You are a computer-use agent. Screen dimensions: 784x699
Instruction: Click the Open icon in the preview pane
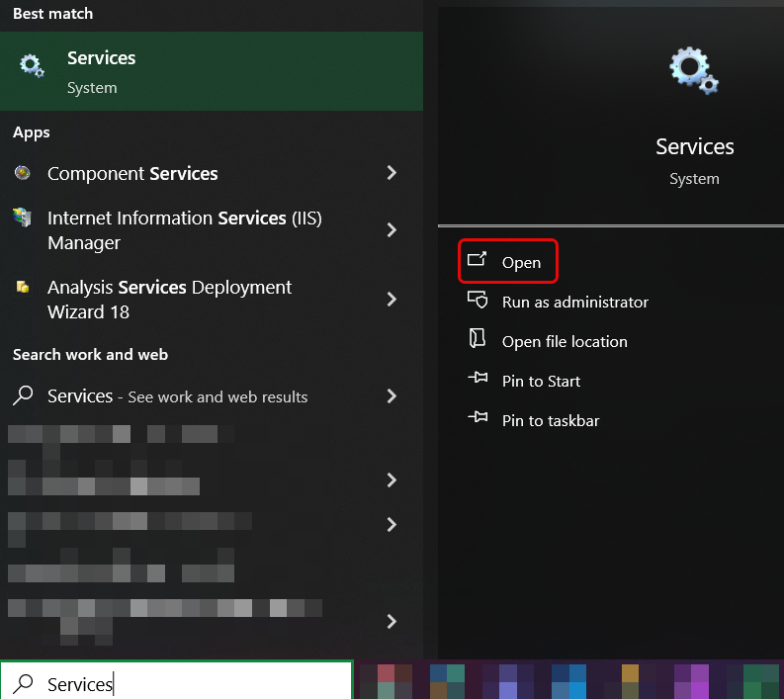click(477, 259)
